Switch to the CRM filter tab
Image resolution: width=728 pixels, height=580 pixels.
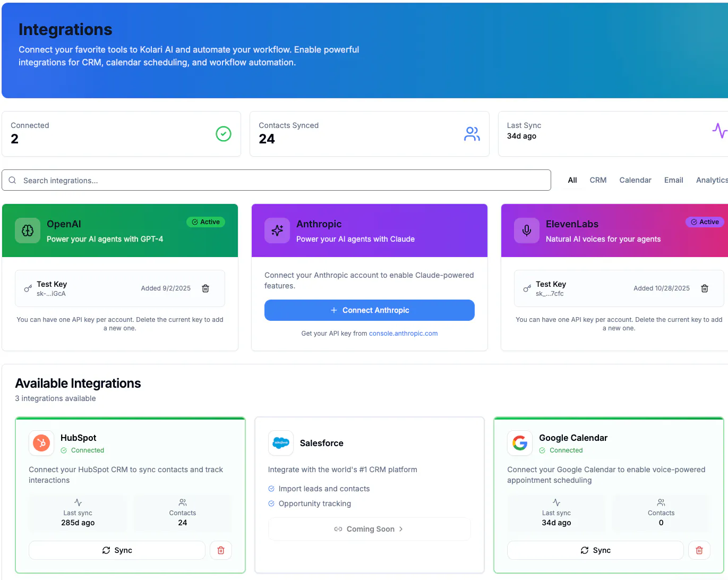tap(598, 180)
